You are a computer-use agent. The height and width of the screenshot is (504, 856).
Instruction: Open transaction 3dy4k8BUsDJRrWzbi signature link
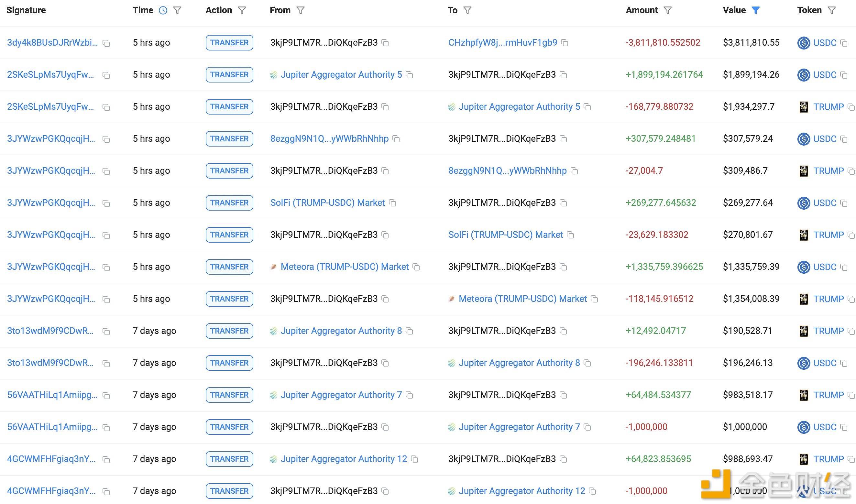pos(52,43)
